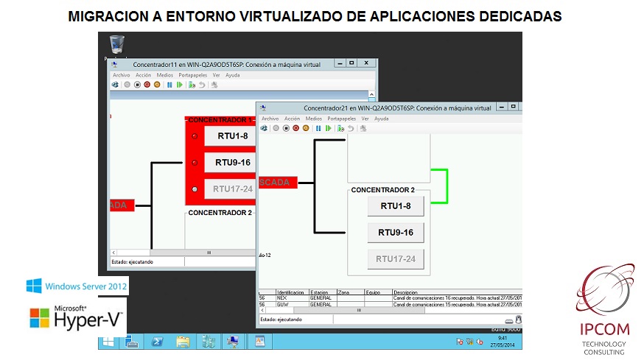Expand Medios menu in Concentrador11 window

[165, 75]
